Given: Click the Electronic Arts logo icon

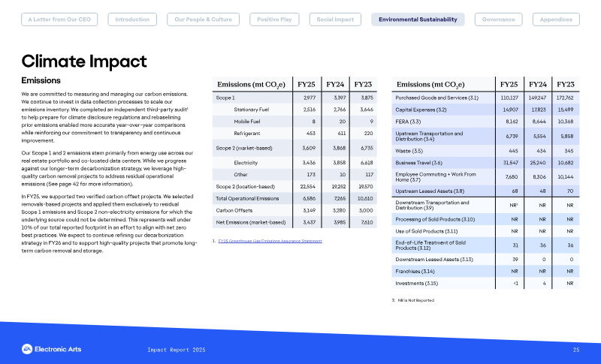Looking at the screenshot, I should [x=27, y=349].
